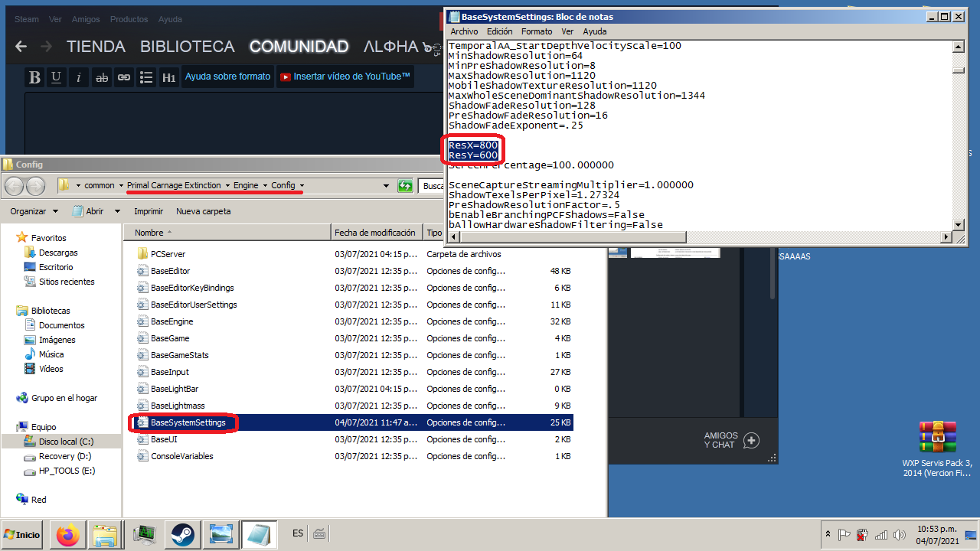Open the picture viewer taskbar icon
Image resolution: width=980 pixels, height=551 pixels.
coord(220,534)
